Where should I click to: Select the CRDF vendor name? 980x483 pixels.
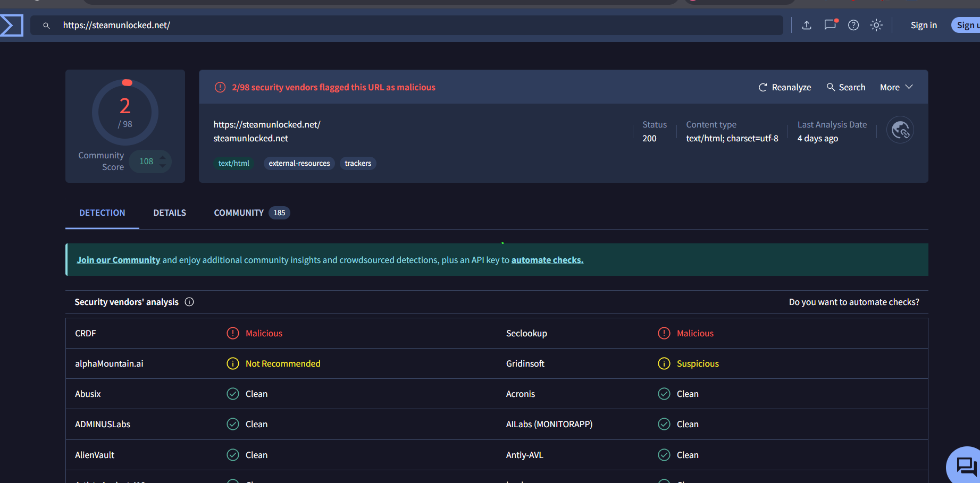coord(86,333)
